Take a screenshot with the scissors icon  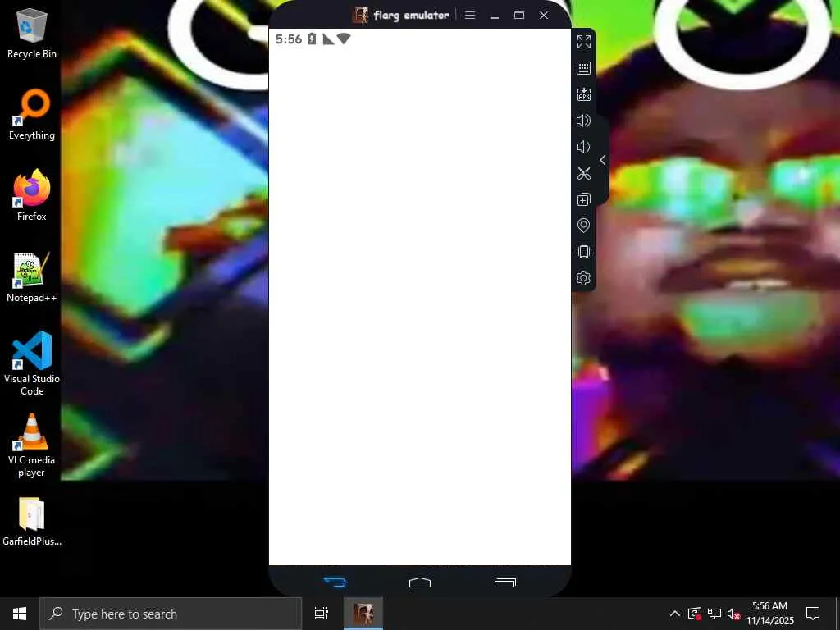(583, 173)
